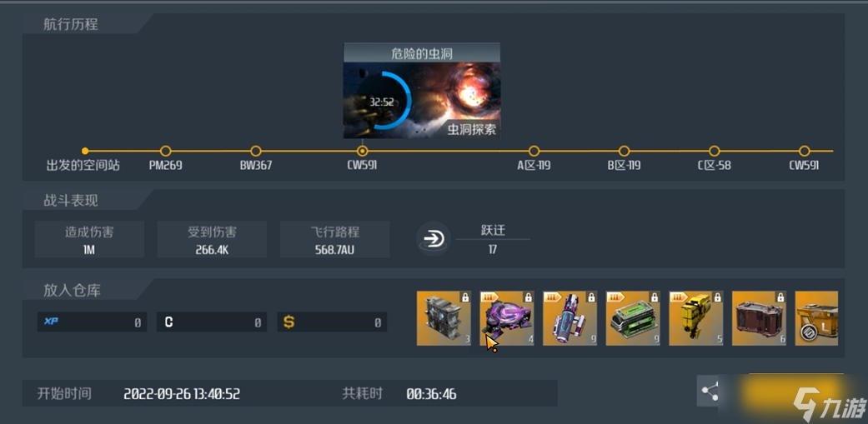The width and height of the screenshot is (868, 424).
Task: Click the share icon button
Action: 709,392
